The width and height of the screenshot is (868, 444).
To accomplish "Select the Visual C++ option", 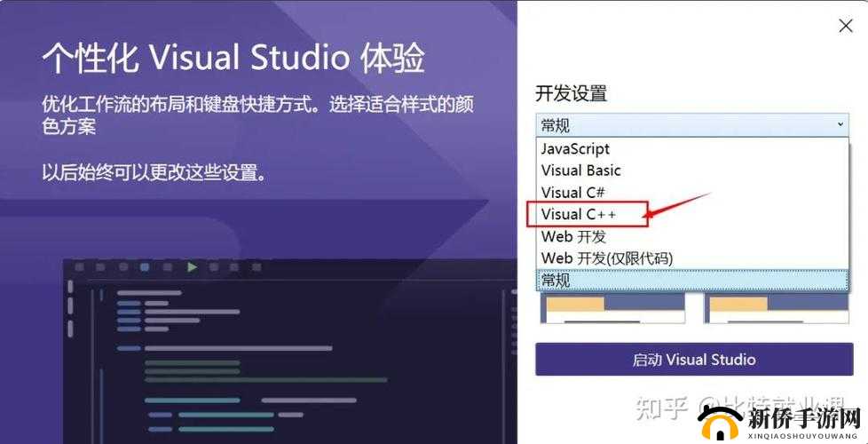I will 579,214.
